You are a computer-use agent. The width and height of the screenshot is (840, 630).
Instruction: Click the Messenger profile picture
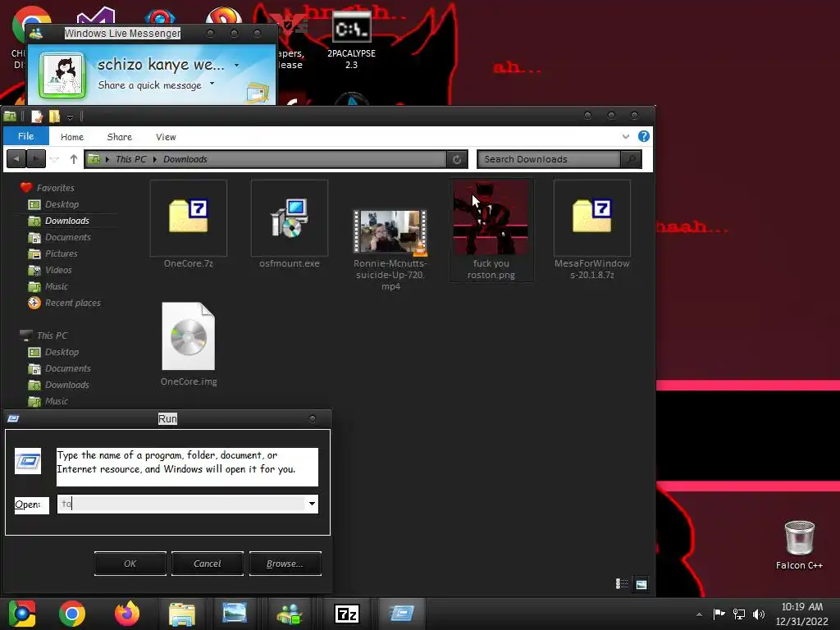click(62, 75)
